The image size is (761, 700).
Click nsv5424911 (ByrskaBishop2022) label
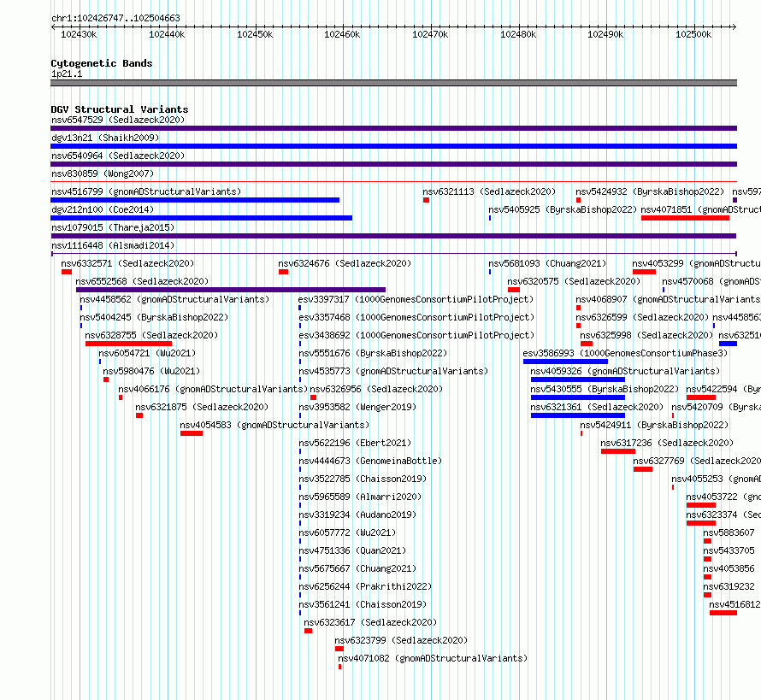pos(654,425)
